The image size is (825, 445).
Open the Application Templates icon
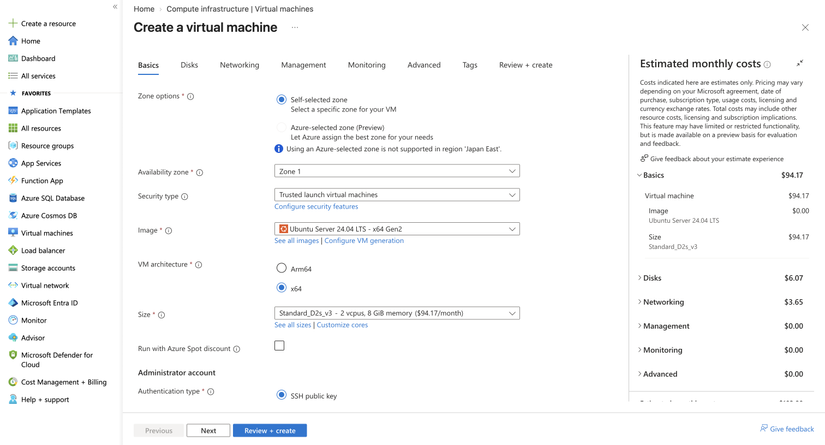click(13, 110)
